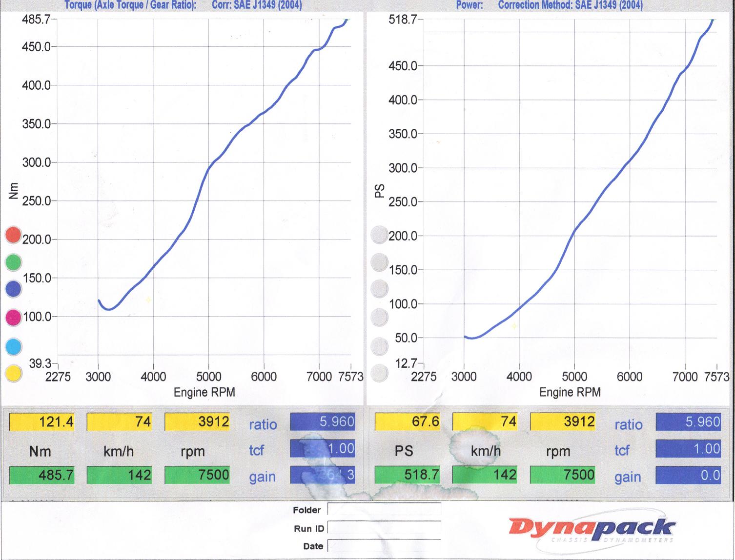Click the power panel tcf value 1.00
The width and height of the screenshot is (735, 560).
(x=688, y=449)
